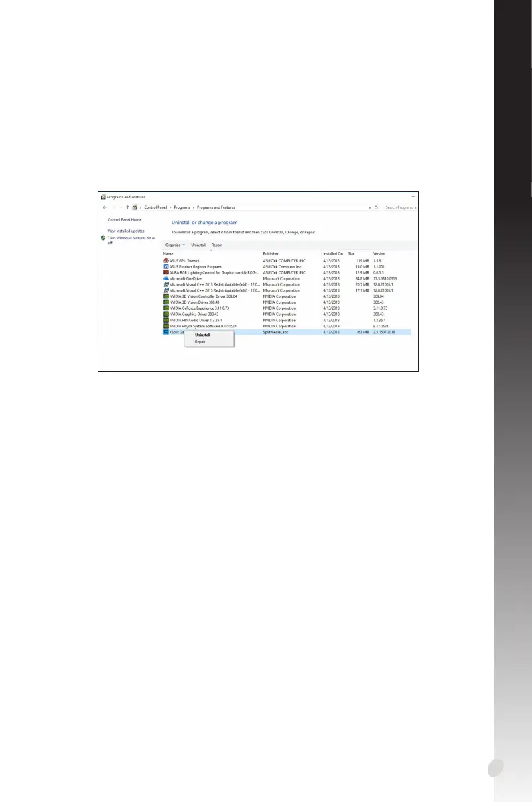
Task: Click the NVIDIA GeForce Experience icon
Action: 166,308
